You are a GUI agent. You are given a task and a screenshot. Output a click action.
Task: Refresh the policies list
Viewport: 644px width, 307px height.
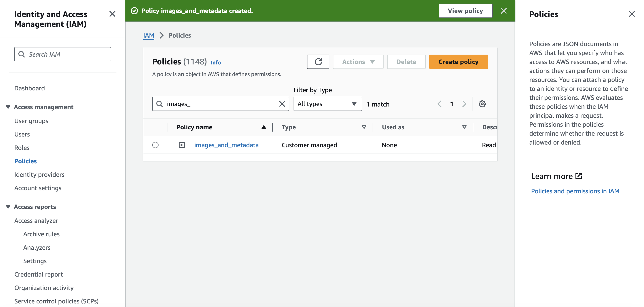pos(318,62)
